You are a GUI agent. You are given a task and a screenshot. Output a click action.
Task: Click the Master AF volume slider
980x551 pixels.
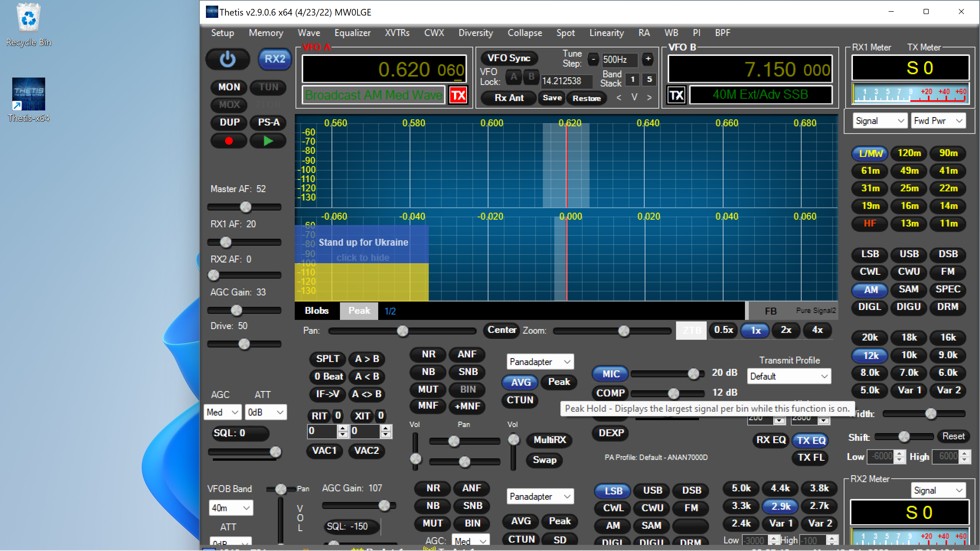pyautogui.click(x=244, y=207)
